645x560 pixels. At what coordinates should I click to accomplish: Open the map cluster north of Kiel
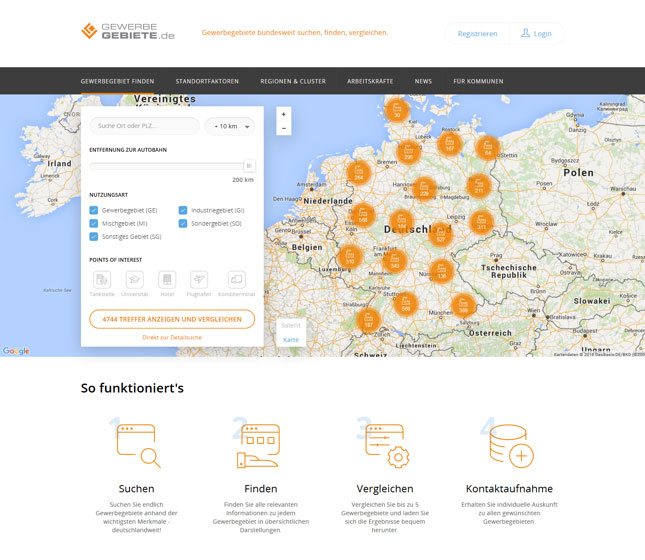point(397,110)
